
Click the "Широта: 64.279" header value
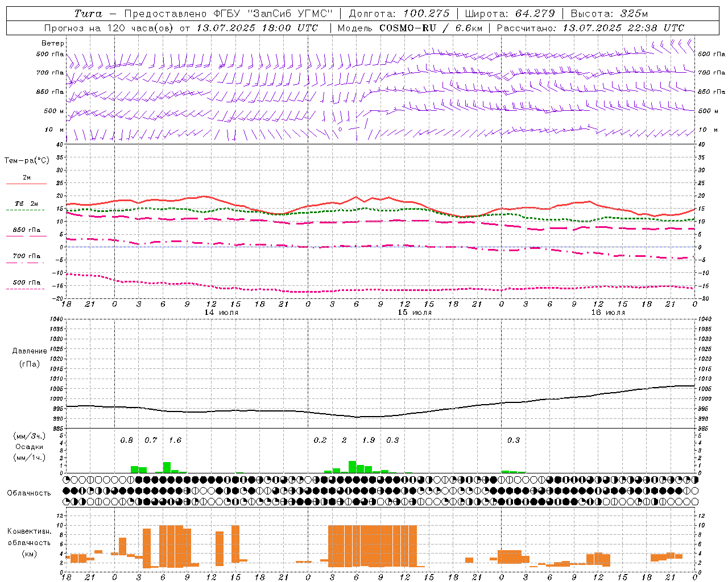pos(509,14)
